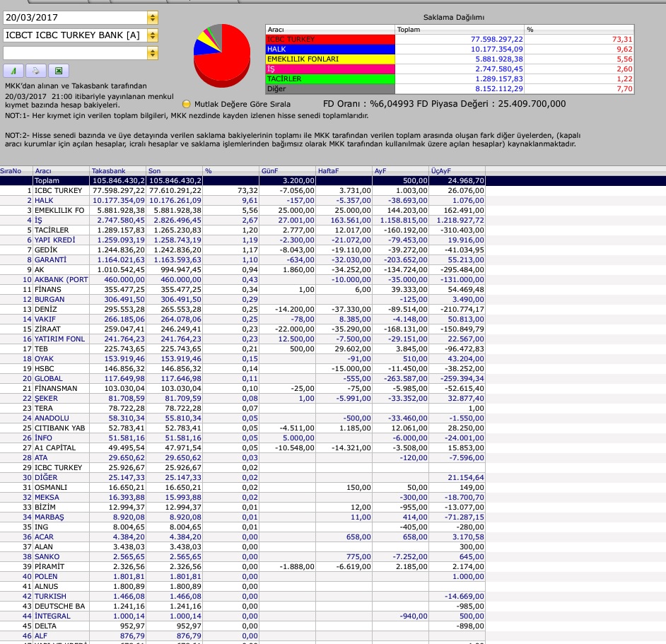The width and height of the screenshot is (666, 644).
Task: Select the VAKIF row
Action: coord(242,319)
